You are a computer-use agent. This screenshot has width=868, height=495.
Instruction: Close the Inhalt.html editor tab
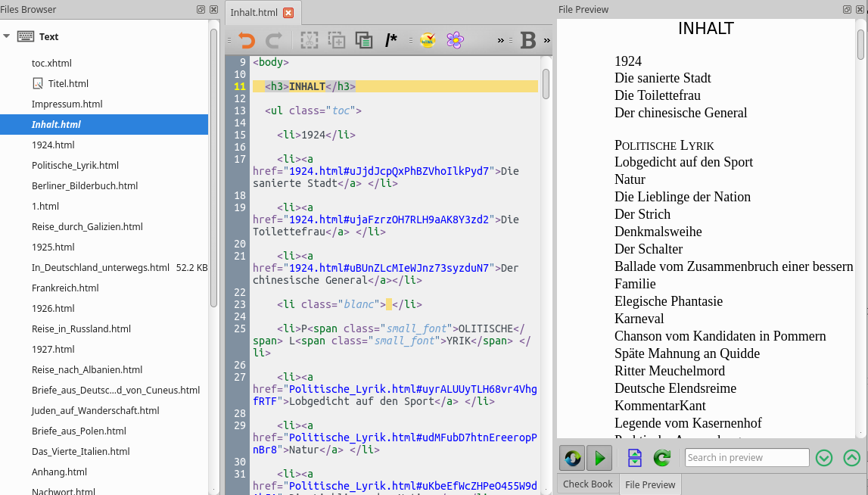[288, 12]
